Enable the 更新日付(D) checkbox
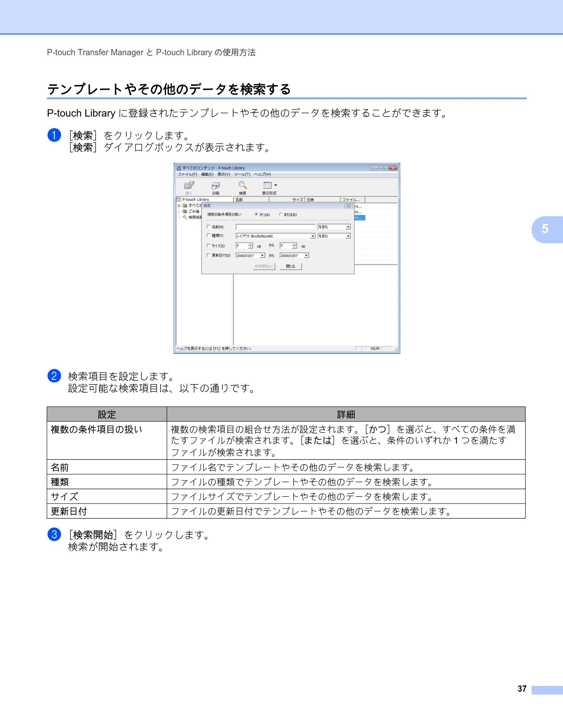The width and height of the screenshot is (563, 728). point(209,255)
